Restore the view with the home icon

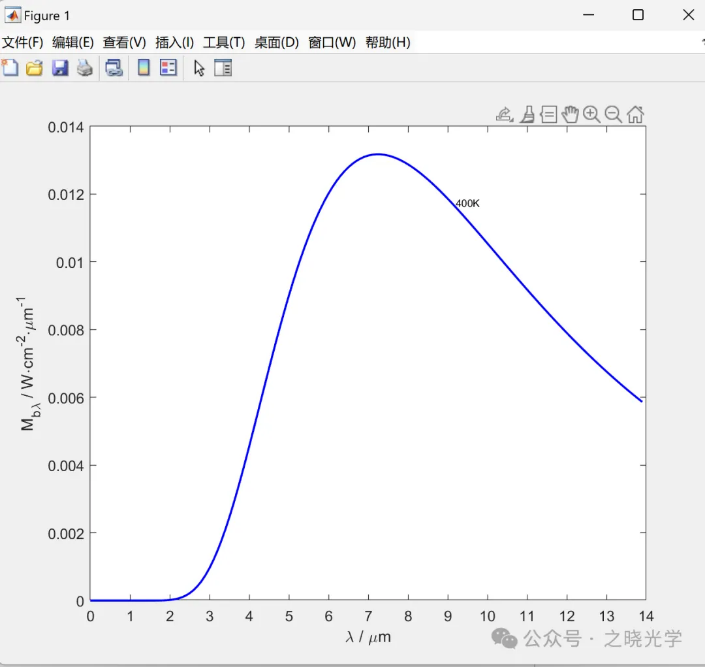click(635, 114)
